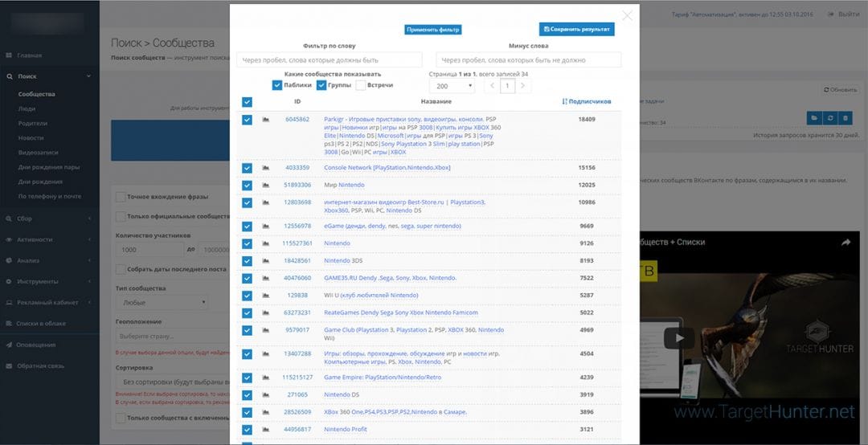Click chart icon for ID 13407288
This screenshot has width=868, height=445.
(x=266, y=353)
